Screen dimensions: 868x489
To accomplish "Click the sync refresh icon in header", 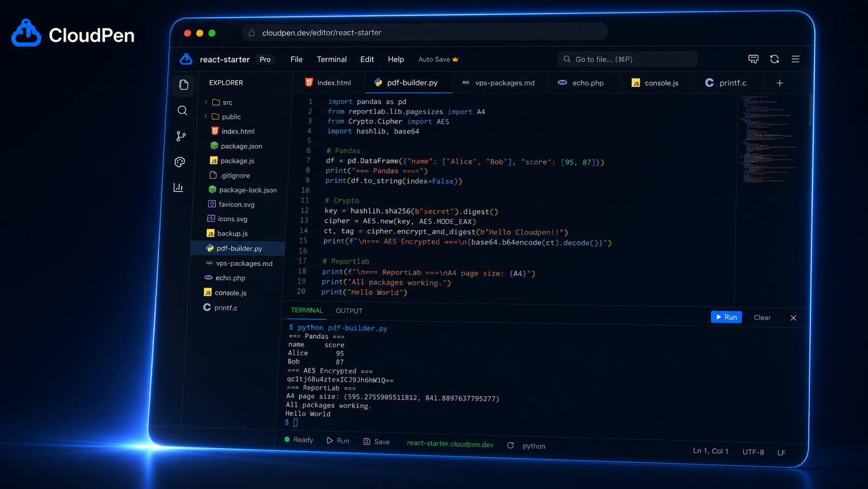I will pyautogui.click(x=775, y=59).
